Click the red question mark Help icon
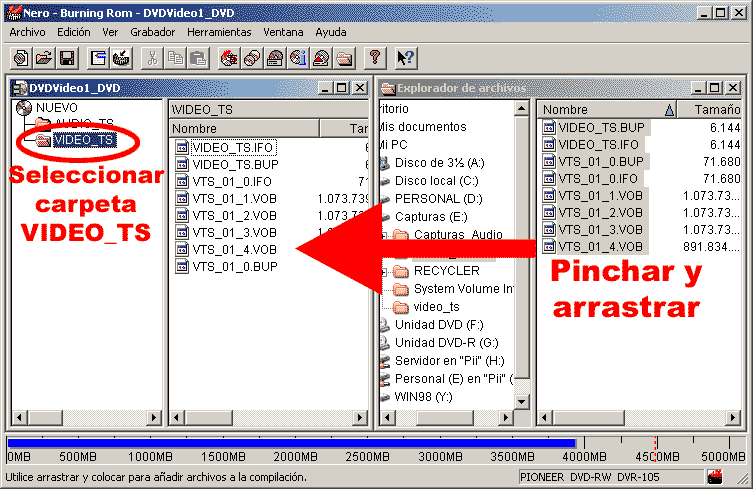 (375, 57)
